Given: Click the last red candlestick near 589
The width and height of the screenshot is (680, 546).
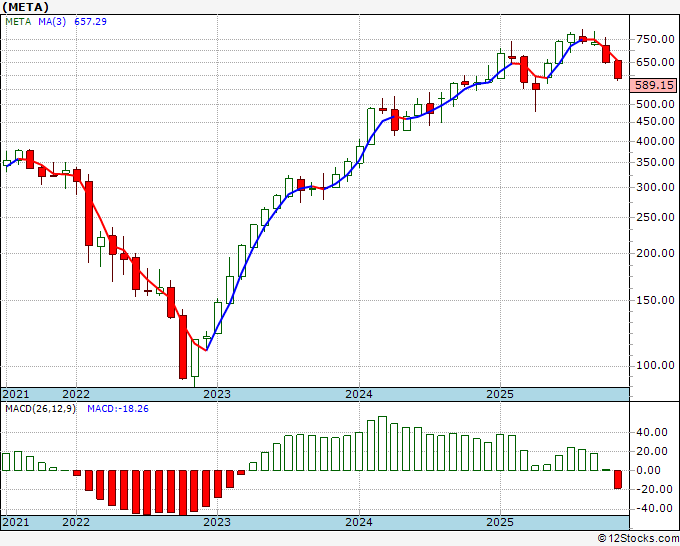Looking at the screenshot, I should [618, 69].
